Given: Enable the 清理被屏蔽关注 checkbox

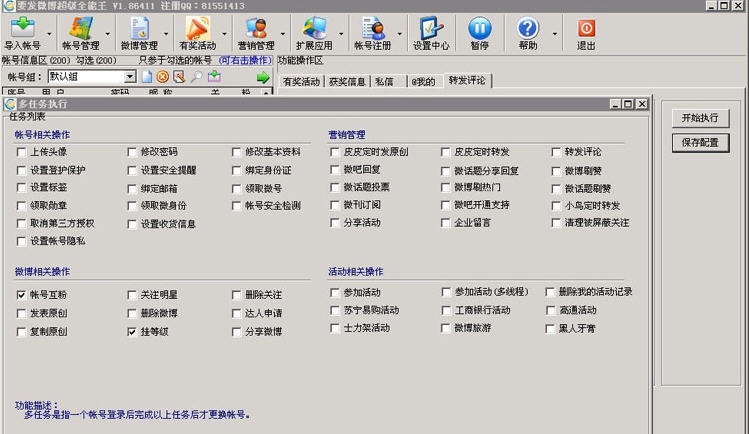Looking at the screenshot, I should tap(556, 223).
